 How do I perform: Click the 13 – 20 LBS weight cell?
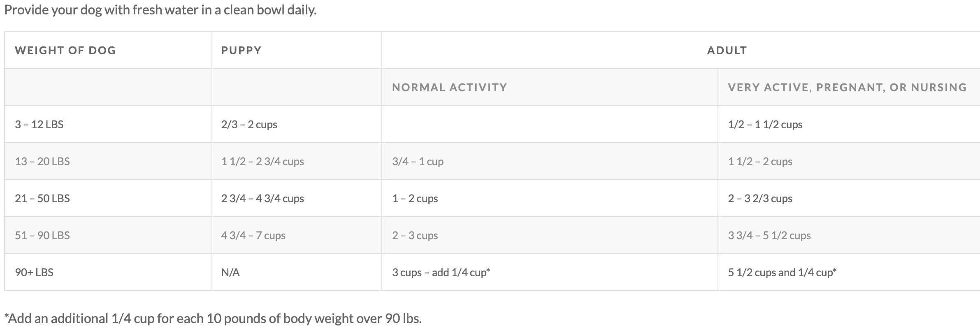click(x=42, y=161)
